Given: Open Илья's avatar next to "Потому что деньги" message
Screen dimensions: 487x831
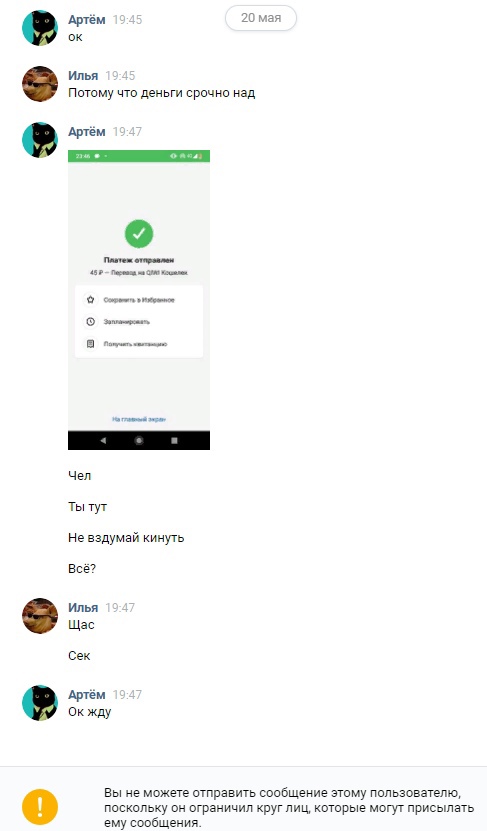Looking at the screenshot, I should click(x=40, y=84).
